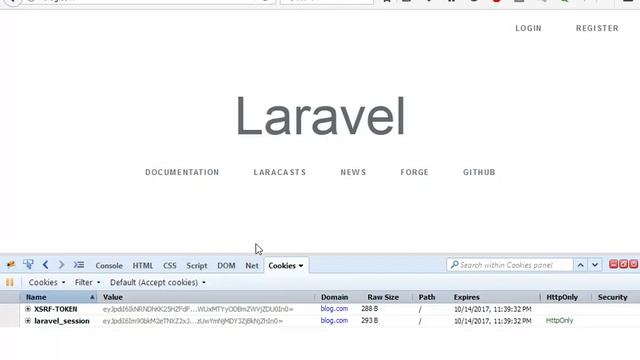This screenshot has width=640, height=360.
Task: Click the Search within Cookies panel field
Action: coord(510,265)
